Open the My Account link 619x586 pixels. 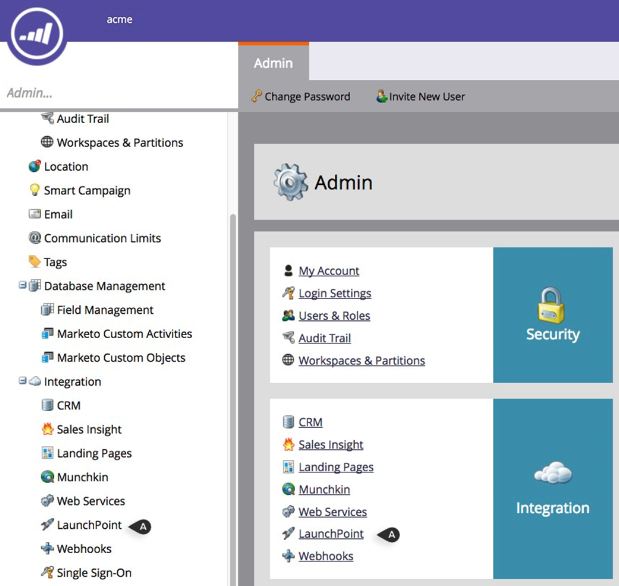(328, 271)
